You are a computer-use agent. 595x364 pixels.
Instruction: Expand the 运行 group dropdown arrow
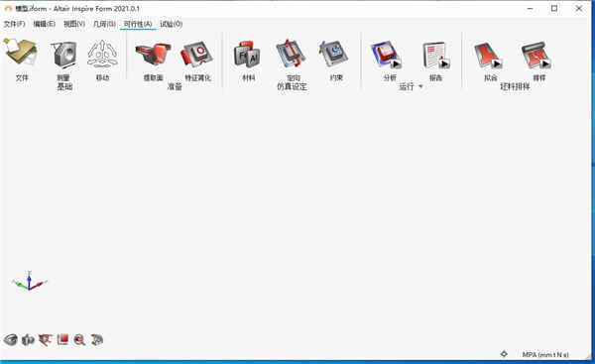pyautogui.click(x=420, y=86)
